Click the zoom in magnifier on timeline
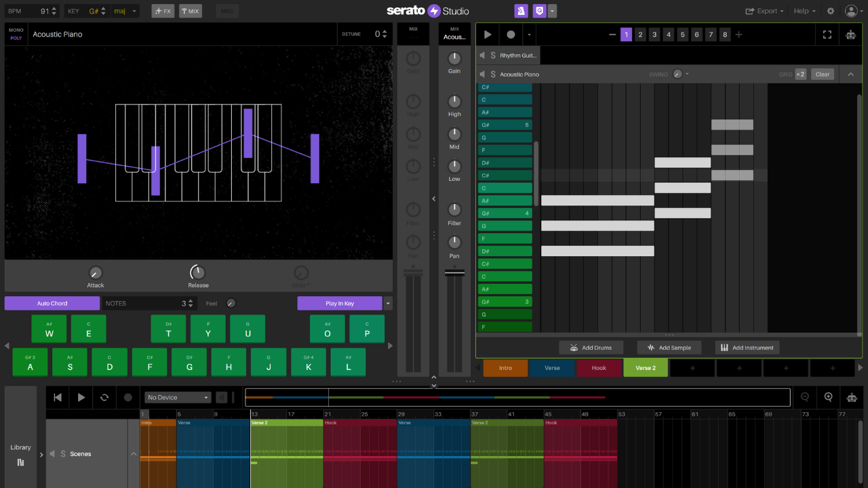868x488 pixels. (x=828, y=397)
